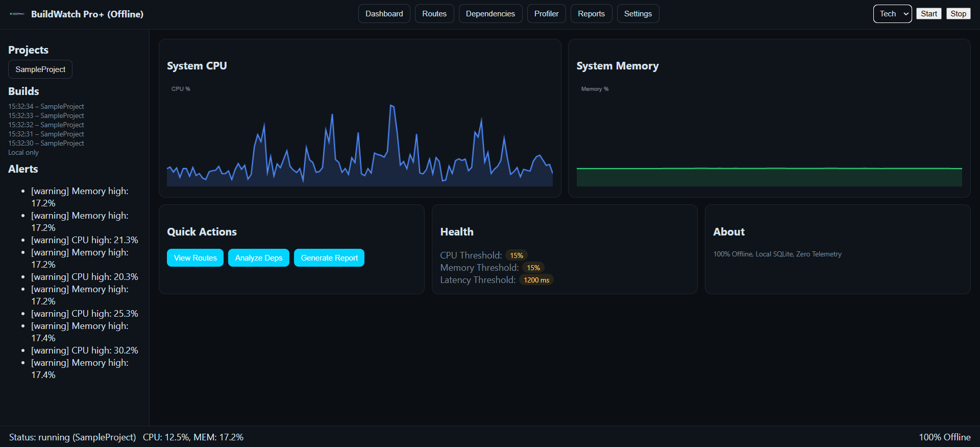Click the 'Status: running (SampleProject)' status text
Viewport: 980px width, 447px height.
72,437
